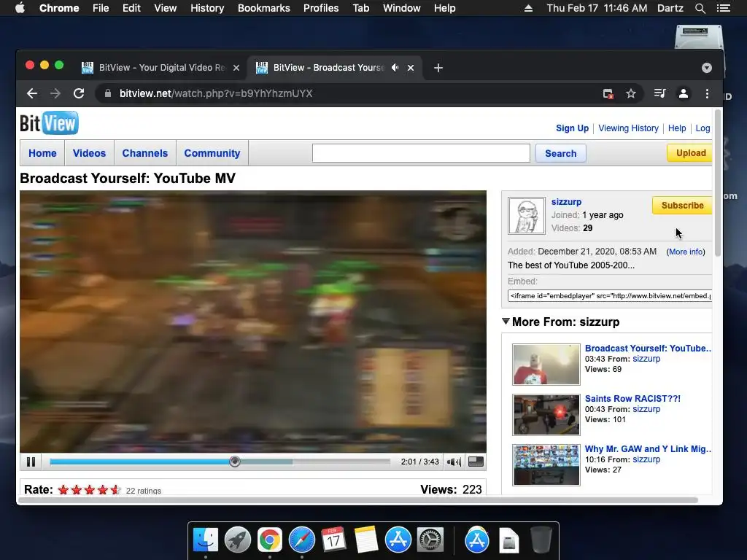This screenshot has width=747, height=560.
Task: Select the embed code field
Action: 610,296
